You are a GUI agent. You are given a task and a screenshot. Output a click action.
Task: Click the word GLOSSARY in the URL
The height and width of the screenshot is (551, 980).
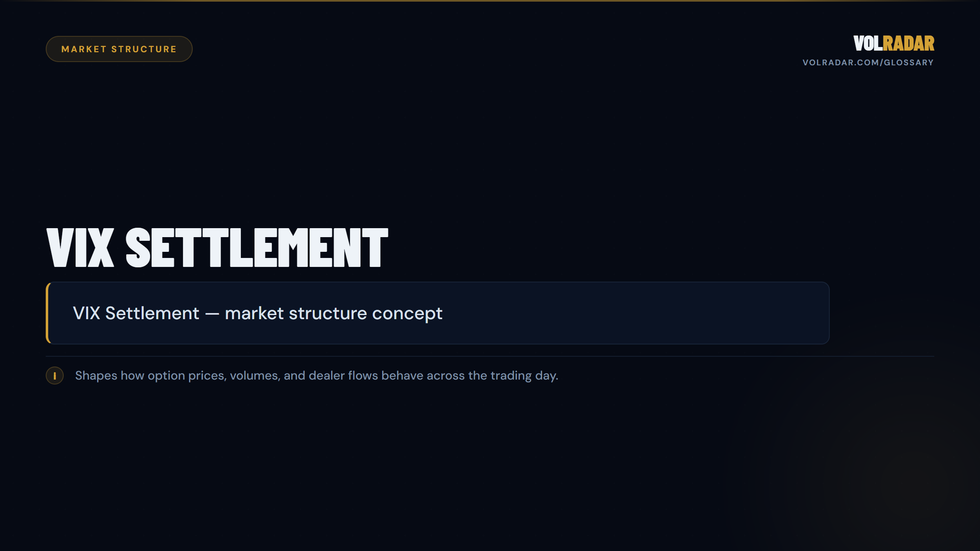[x=909, y=62]
